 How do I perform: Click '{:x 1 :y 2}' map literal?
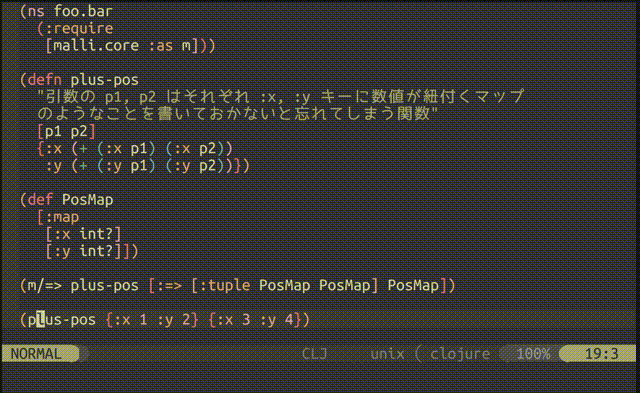pyautogui.click(x=152, y=320)
